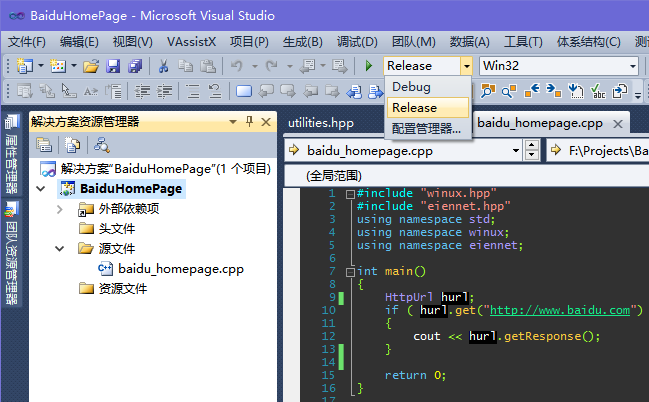Select baidu_homepage.cpp in Solution Explorer tree

tap(181, 269)
